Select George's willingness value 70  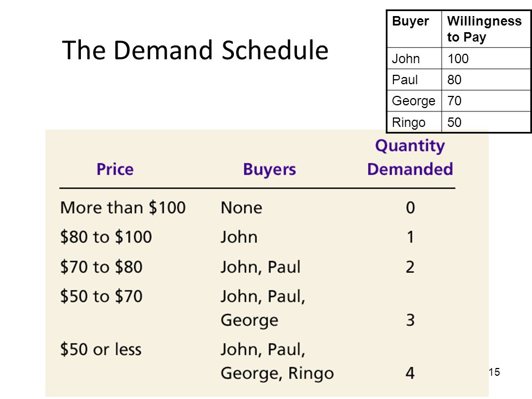454,101
